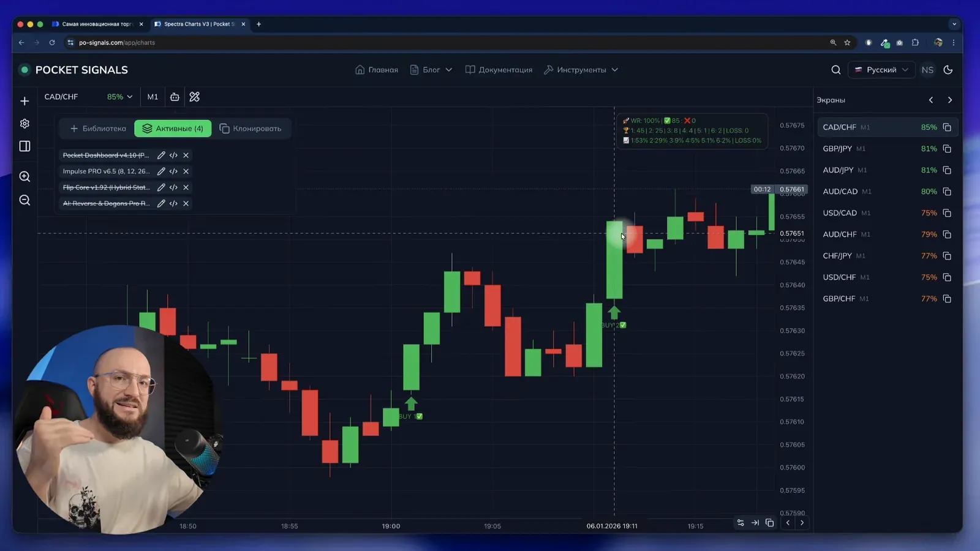
Task: Expand the Инструменты menu
Action: [581, 70]
